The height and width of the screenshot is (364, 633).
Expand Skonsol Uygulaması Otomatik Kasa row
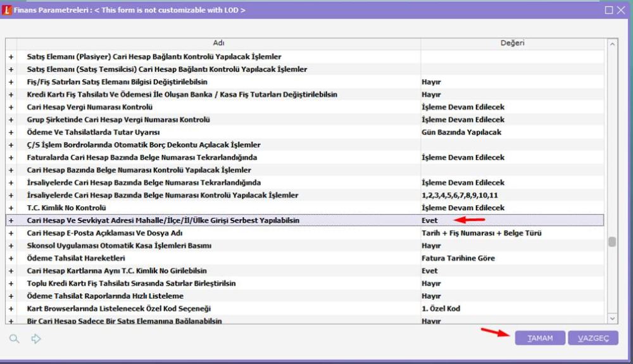(x=11, y=246)
